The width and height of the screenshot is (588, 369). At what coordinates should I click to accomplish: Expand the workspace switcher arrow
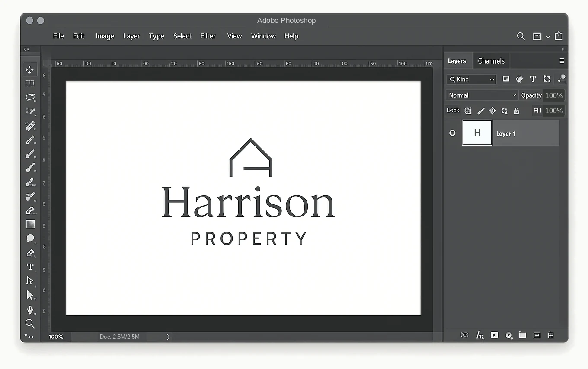coord(548,37)
